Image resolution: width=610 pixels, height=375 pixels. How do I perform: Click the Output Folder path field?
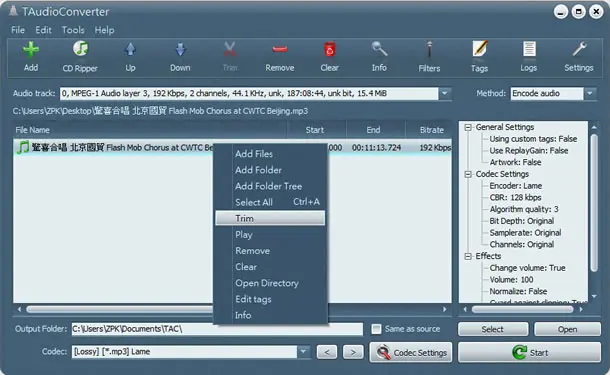click(217, 329)
